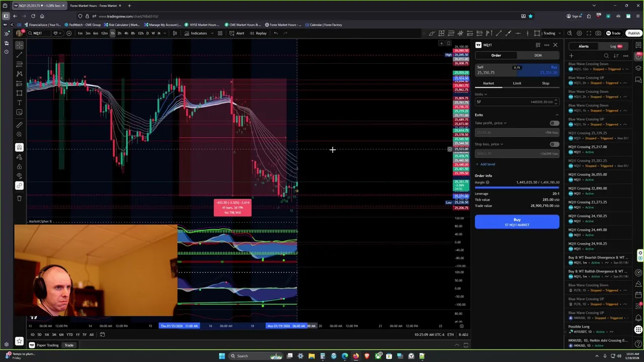Click the Margin usage progress bar
Image resolution: width=644 pixels, height=362 pixels.
(517, 188)
